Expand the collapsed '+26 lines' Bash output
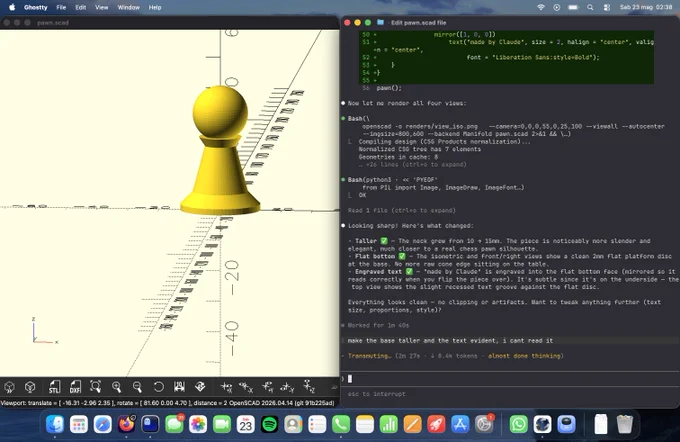The width and height of the screenshot is (680, 442). click(x=412, y=164)
